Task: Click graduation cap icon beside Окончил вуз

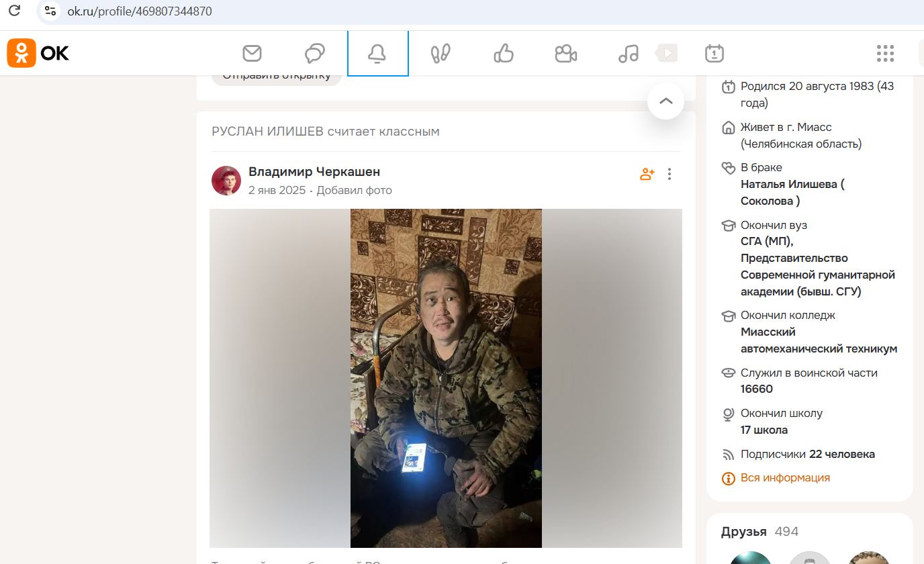Action: (x=728, y=226)
